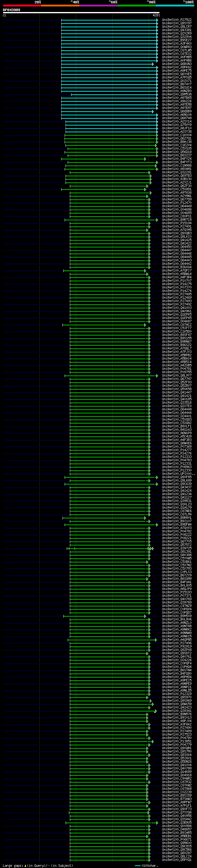Click the orange segment of the identity scale
The width and height of the screenshot is (197, 868).
[60, 6]
